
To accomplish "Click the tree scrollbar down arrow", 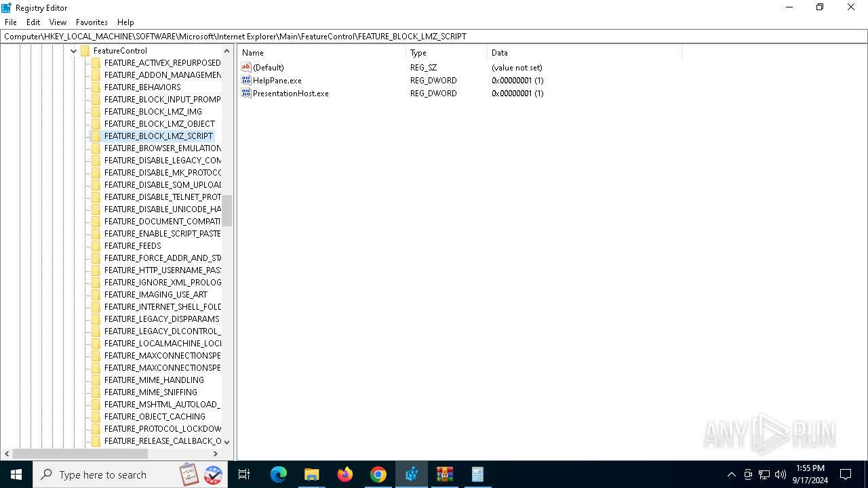I will click(x=227, y=442).
